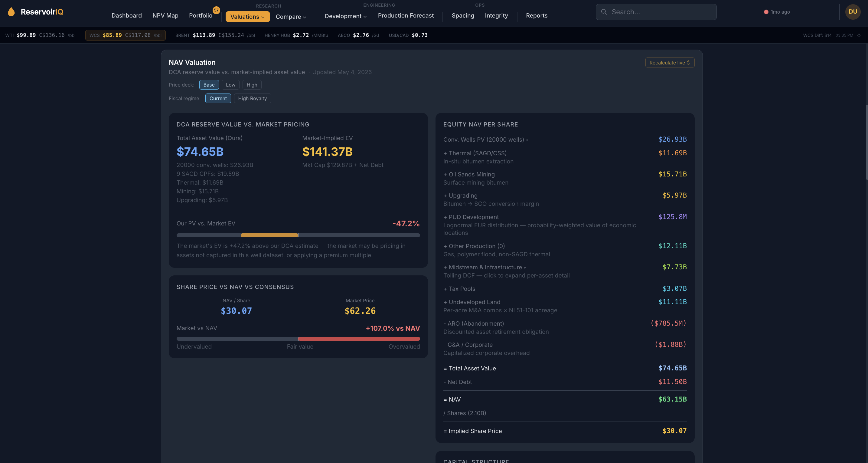
Task: Select the High price deck
Action: pos(252,85)
